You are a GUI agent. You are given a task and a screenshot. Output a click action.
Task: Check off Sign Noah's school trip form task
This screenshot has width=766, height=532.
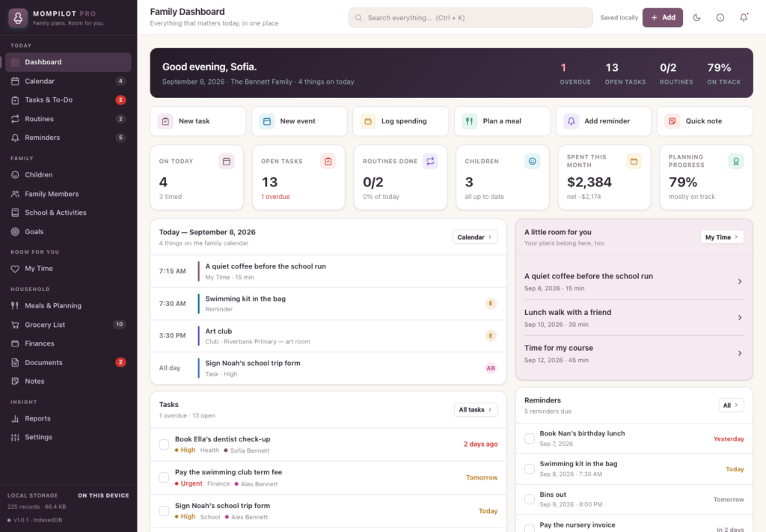[x=164, y=511]
